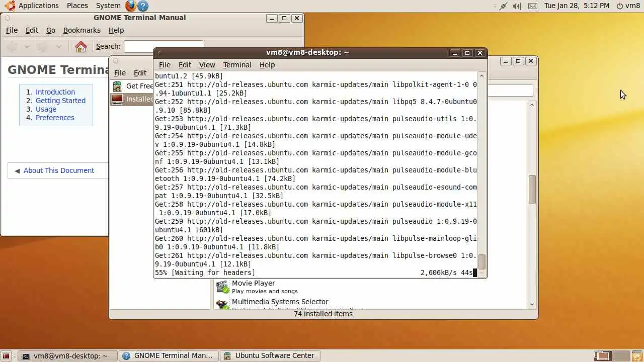Open the vm8 user power menu
Viewport: 644px width, 362px height.
(628, 6)
